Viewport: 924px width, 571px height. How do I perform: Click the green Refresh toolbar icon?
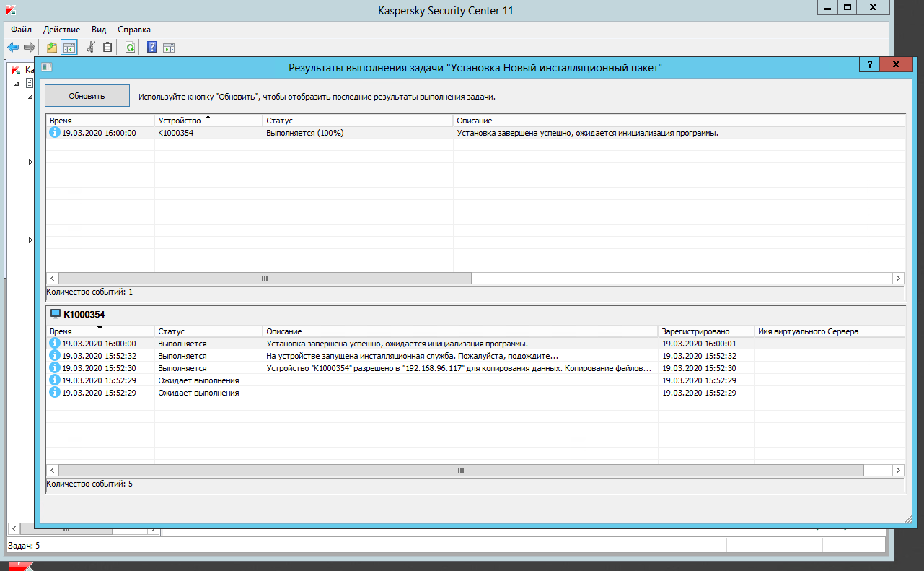[x=130, y=48]
